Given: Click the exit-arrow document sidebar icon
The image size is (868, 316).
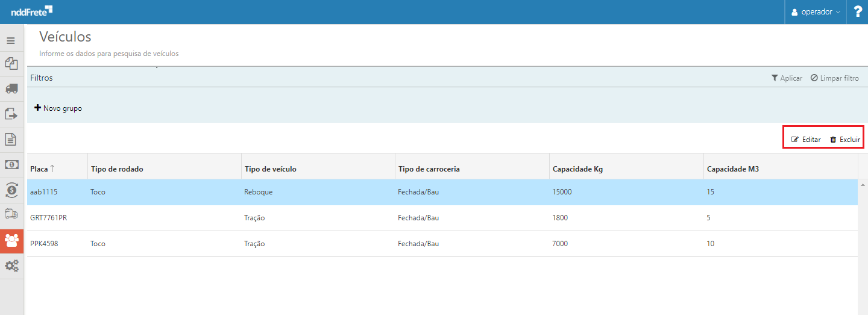Looking at the screenshot, I should pos(11,114).
